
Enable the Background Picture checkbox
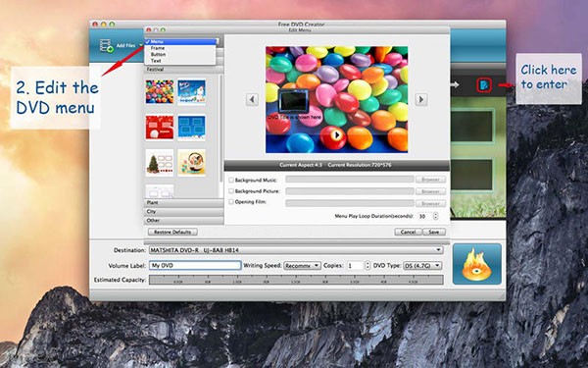coord(231,191)
